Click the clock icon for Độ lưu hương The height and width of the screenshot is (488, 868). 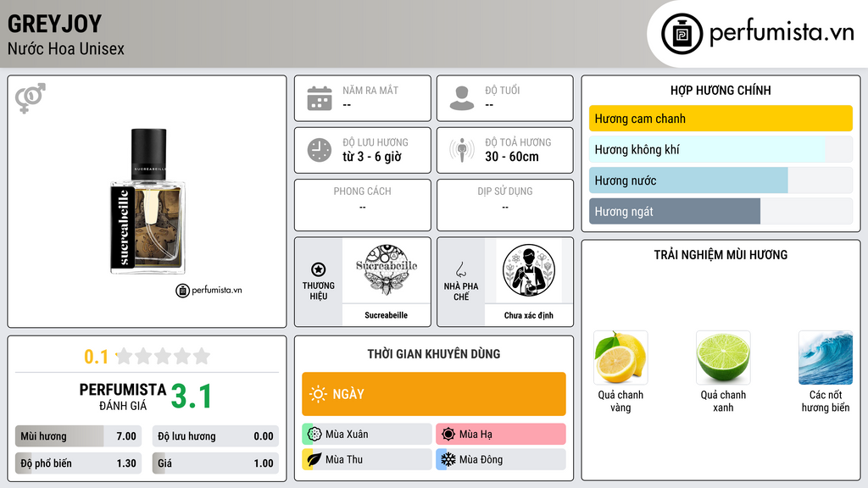click(x=320, y=150)
